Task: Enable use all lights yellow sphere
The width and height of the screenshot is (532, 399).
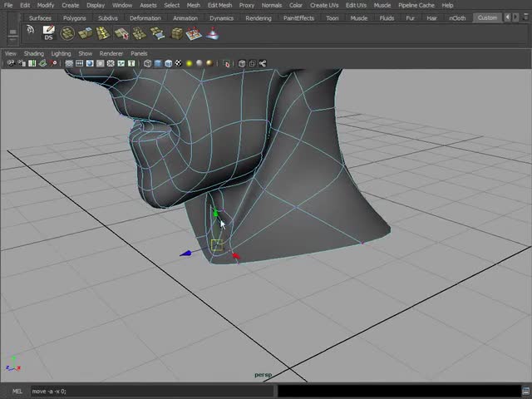Action: (190, 63)
